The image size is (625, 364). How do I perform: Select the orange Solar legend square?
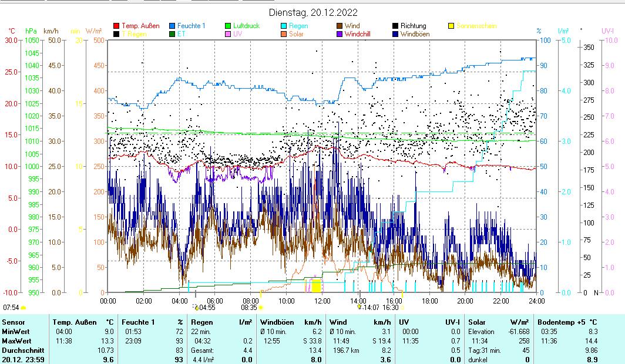[x=284, y=34]
